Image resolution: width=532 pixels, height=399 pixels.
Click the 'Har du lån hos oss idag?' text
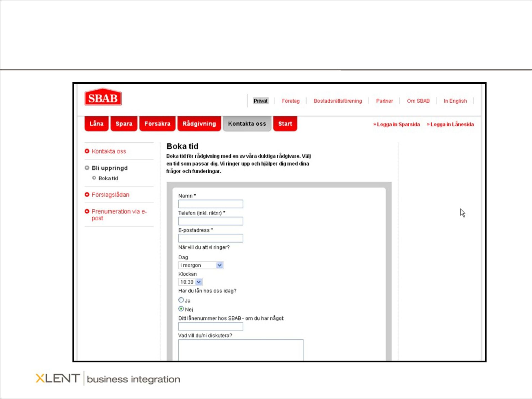[207, 291]
